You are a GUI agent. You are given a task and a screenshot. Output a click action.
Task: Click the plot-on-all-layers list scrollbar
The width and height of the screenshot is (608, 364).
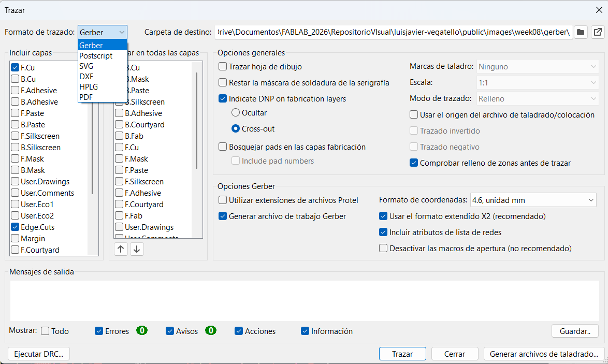click(x=197, y=120)
